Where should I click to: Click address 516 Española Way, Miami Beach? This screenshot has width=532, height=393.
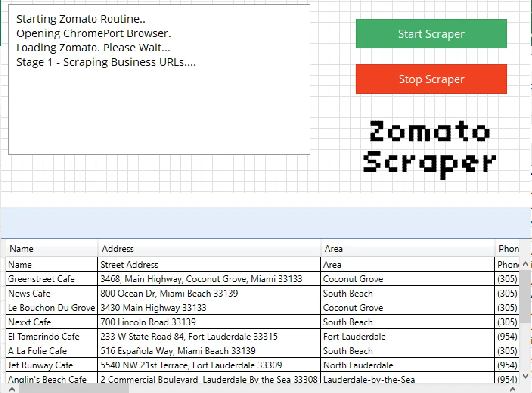(209, 351)
